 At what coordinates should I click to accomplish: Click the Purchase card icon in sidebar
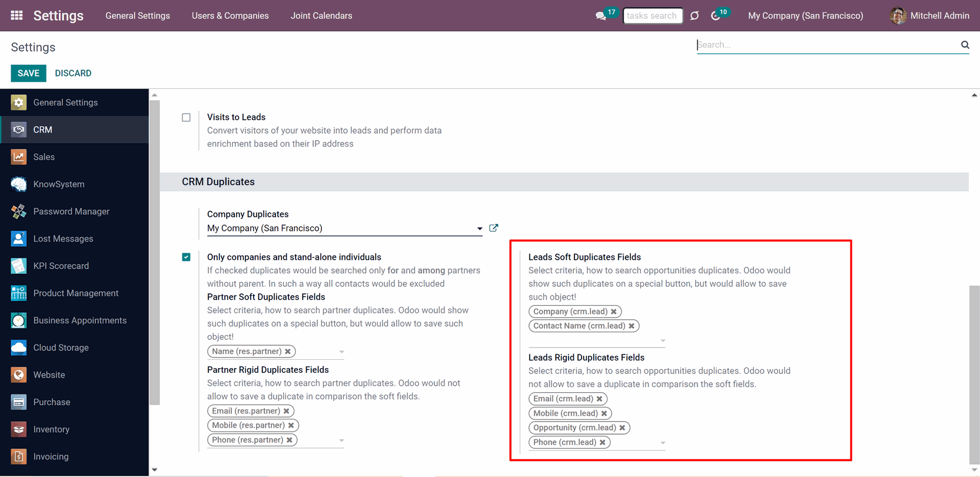[19, 402]
